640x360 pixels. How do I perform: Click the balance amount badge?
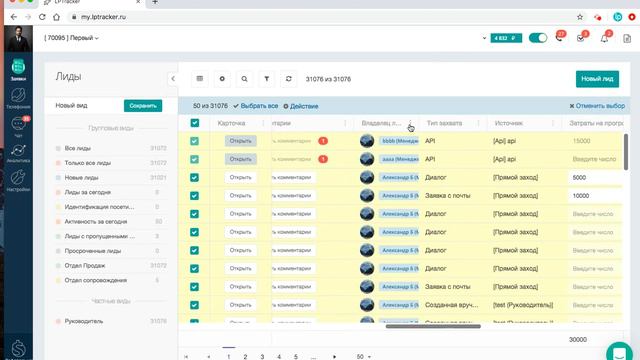(506, 38)
